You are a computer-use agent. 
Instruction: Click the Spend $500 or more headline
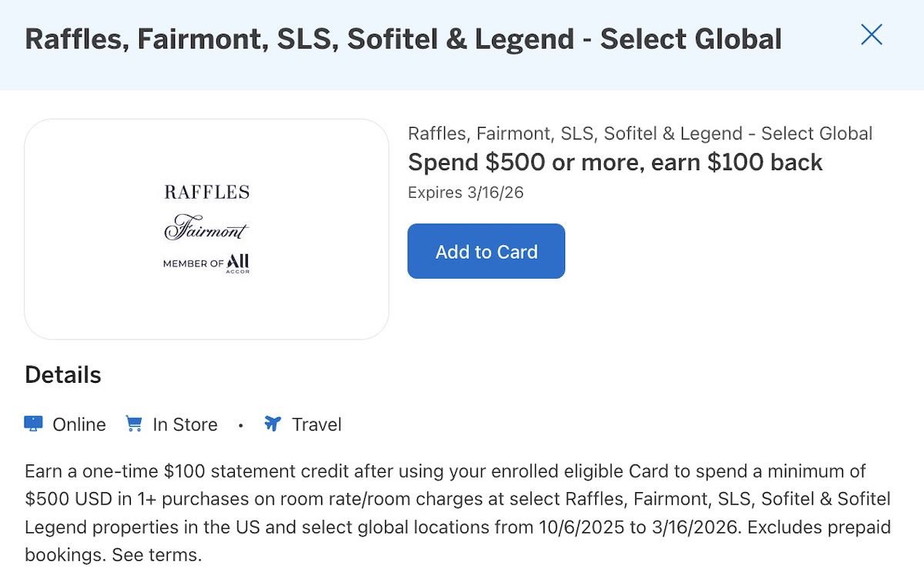pos(615,163)
